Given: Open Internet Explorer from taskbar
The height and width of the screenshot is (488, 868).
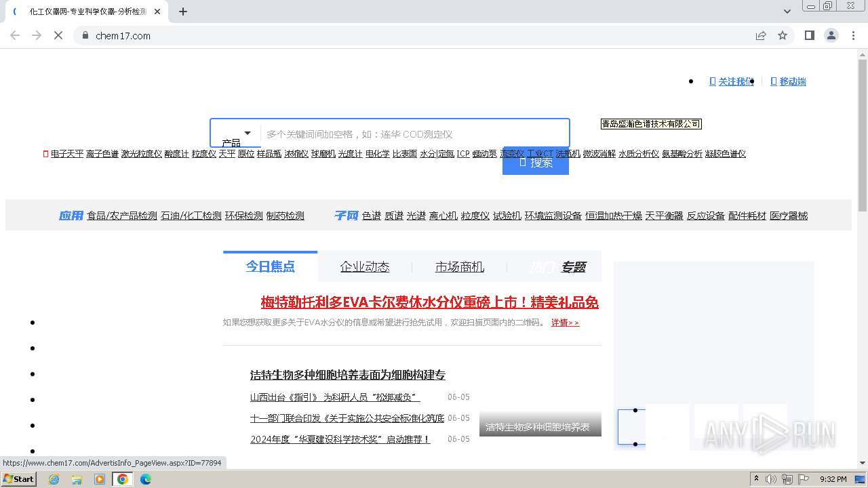Looking at the screenshot, I should pos(54,479).
